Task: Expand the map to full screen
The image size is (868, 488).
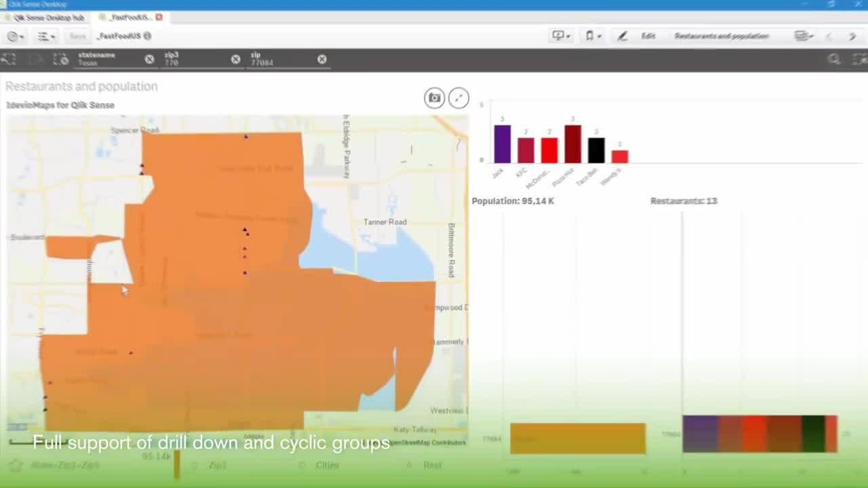Action: 458,98
